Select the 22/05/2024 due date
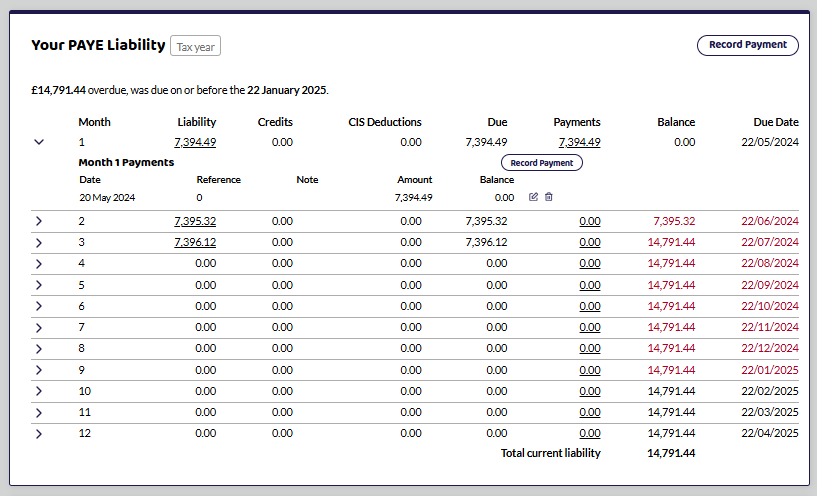This screenshot has height=496, width=817. [770, 142]
